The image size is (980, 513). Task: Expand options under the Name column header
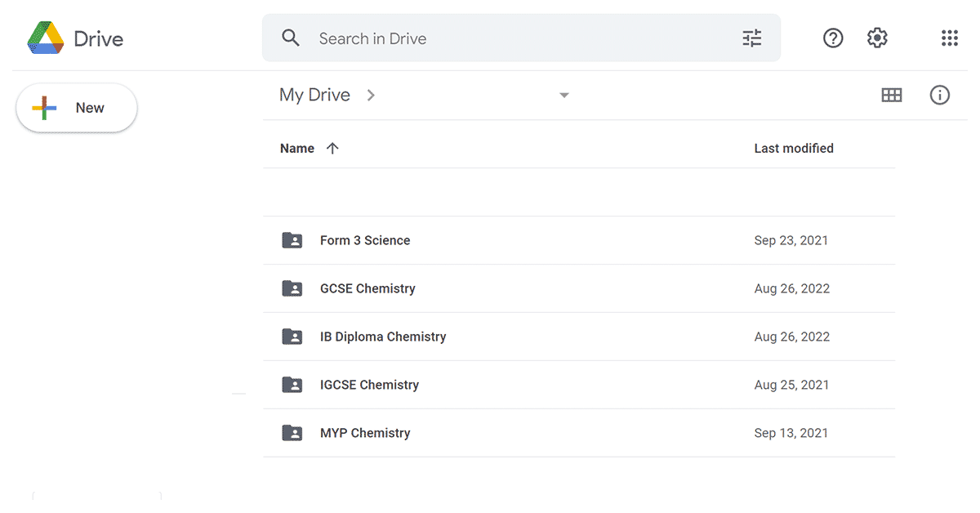coord(296,148)
